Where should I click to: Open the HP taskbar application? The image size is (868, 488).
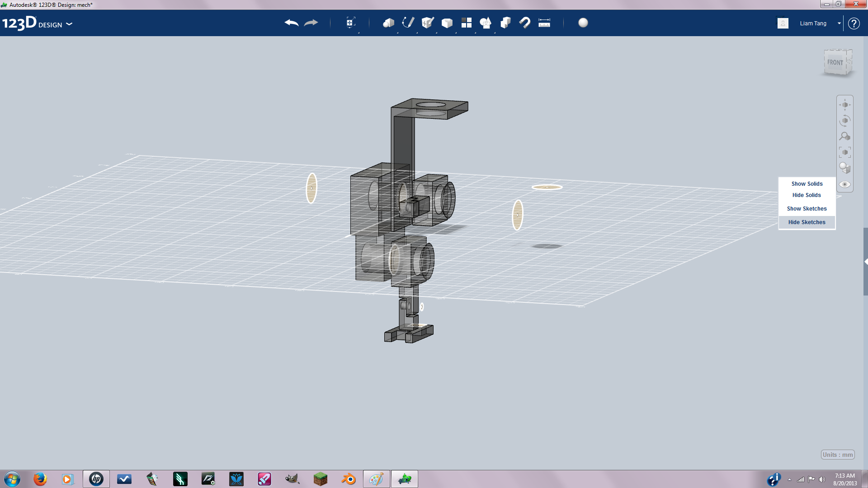pyautogui.click(x=96, y=479)
